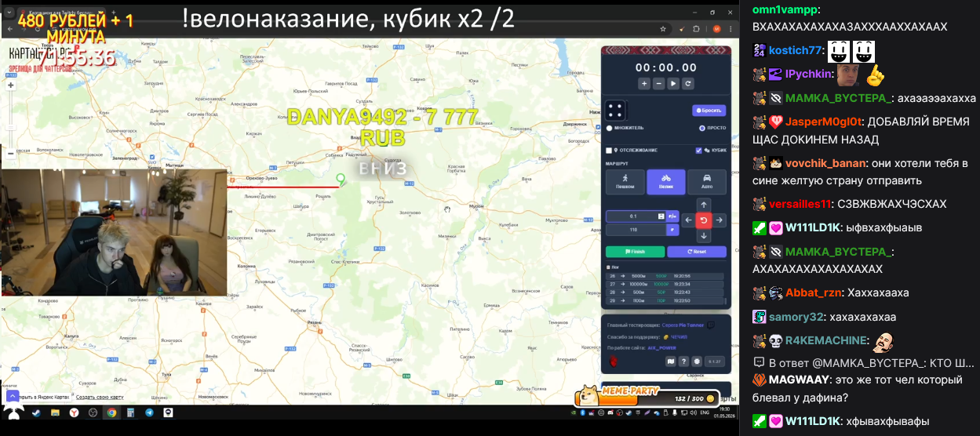This screenshot has height=436, width=980.
Task: Adjust the 0.1 field spinner arrows
Action: pyautogui.click(x=661, y=216)
